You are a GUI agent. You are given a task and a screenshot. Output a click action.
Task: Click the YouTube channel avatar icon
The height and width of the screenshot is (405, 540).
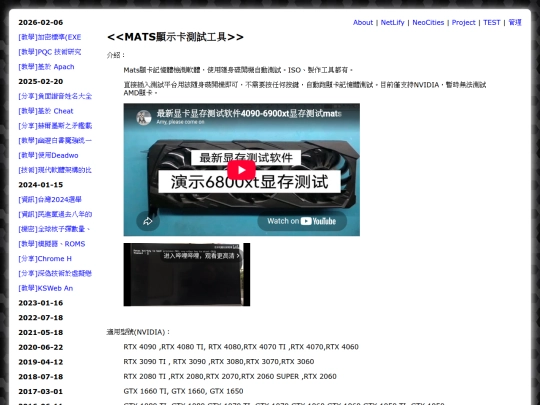(x=143, y=117)
